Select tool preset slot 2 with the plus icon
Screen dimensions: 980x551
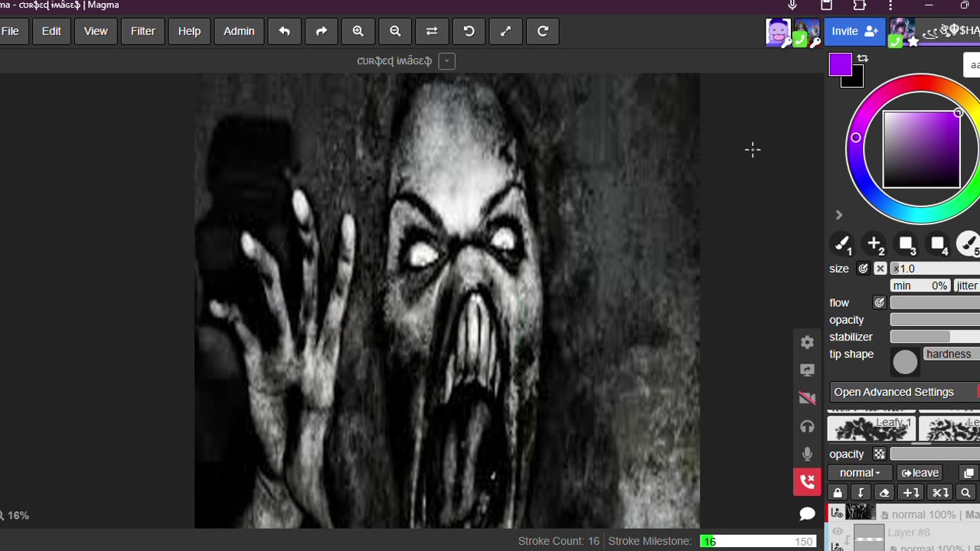click(874, 244)
